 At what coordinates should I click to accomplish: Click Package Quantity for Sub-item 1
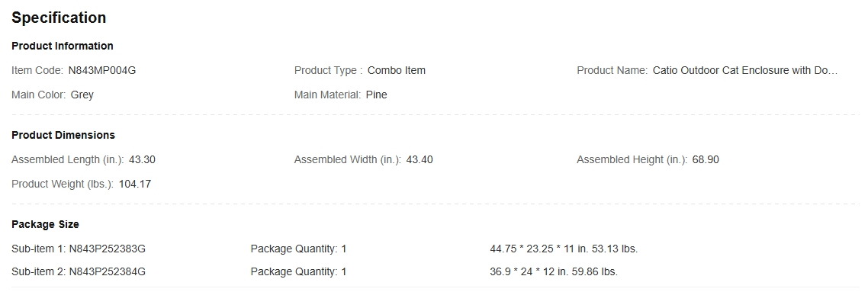click(298, 249)
